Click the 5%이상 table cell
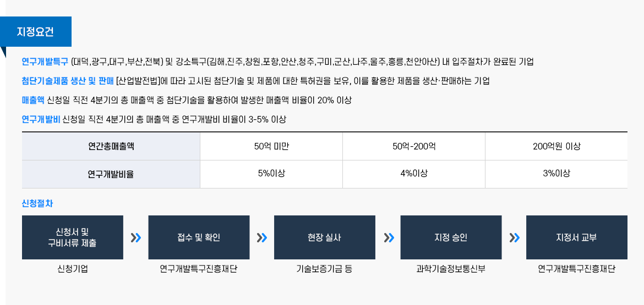 tap(271, 174)
